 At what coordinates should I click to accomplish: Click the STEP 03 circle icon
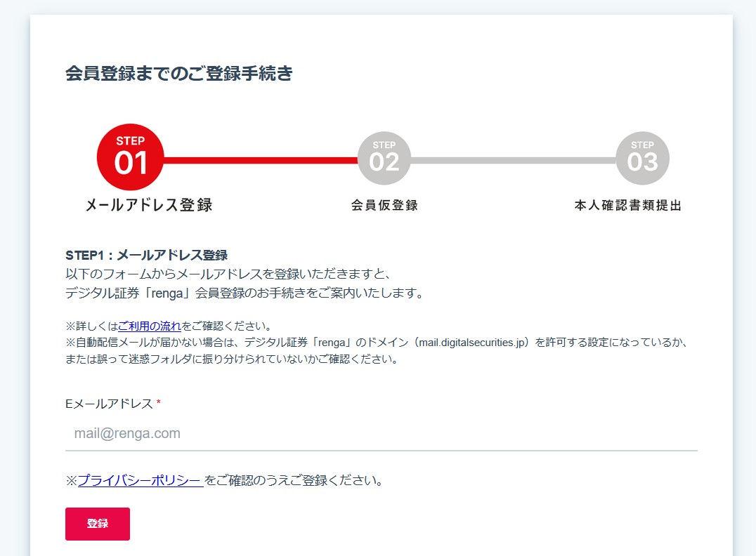pos(644,157)
